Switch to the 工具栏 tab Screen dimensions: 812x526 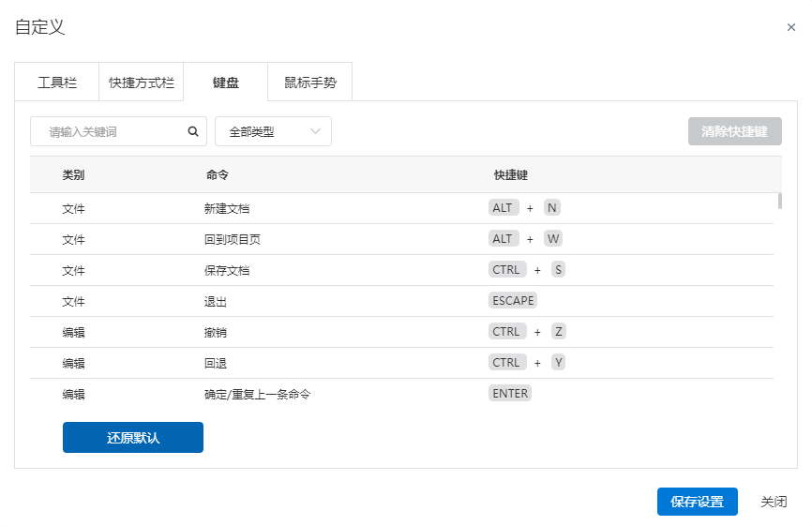57,83
